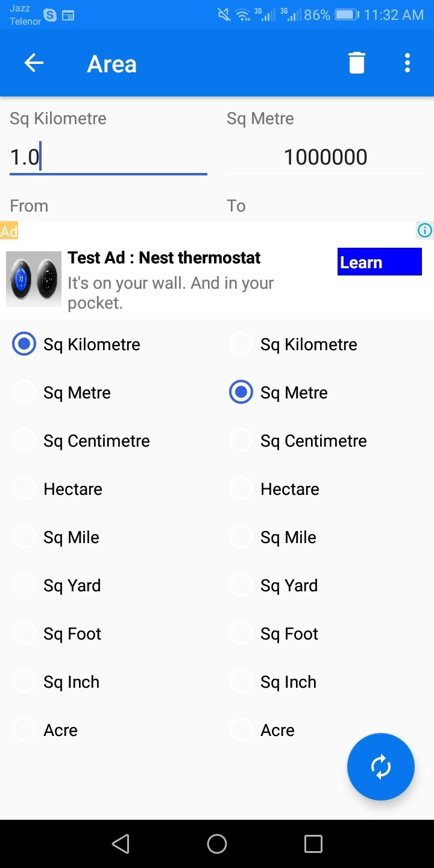Click the Sq Metre result field
The height and width of the screenshot is (868, 434).
(325, 157)
